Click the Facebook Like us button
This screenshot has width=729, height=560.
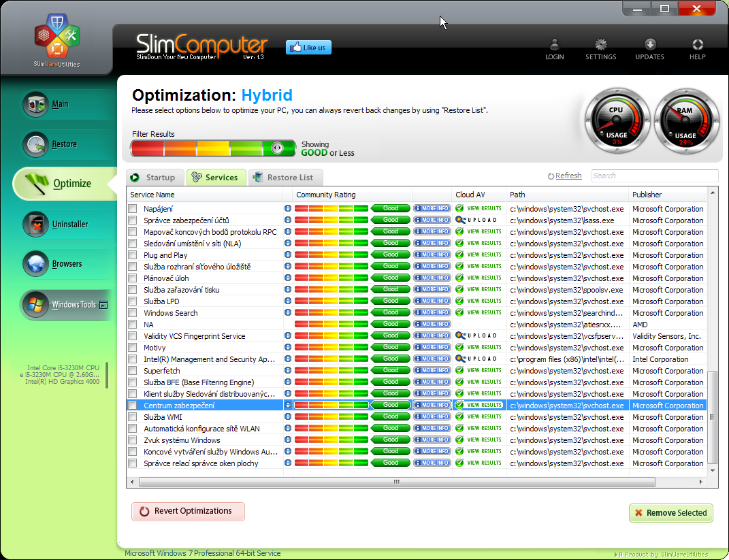[308, 48]
